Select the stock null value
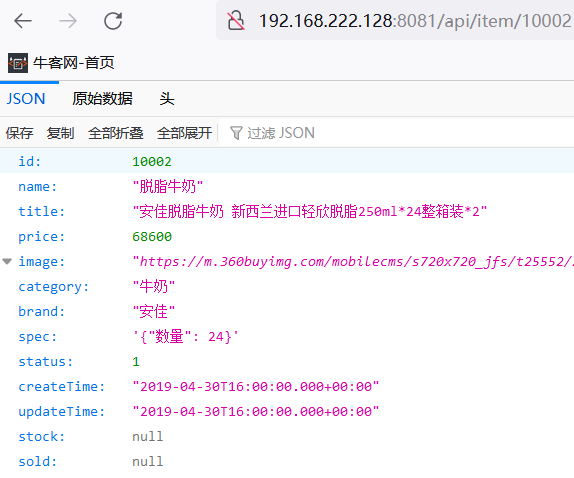 pos(148,437)
